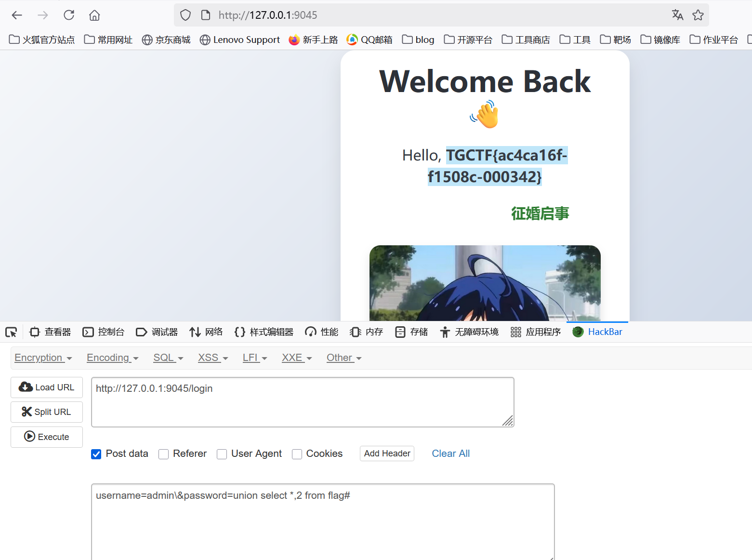Open the 开源平台 bookmark folder
Viewport: 752px width, 560px height.
pyautogui.click(x=468, y=40)
